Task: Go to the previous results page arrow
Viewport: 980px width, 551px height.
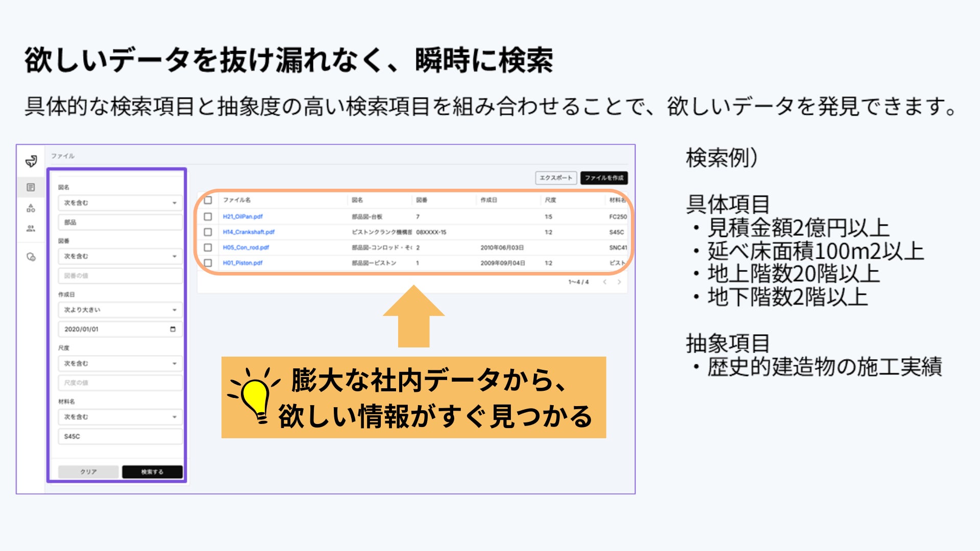Action: click(x=605, y=282)
